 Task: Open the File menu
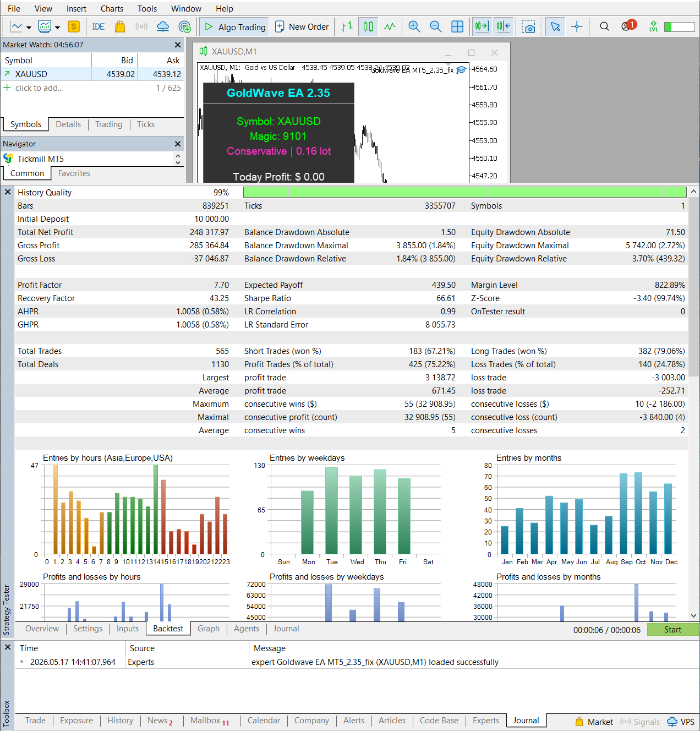tap(14, 8)
